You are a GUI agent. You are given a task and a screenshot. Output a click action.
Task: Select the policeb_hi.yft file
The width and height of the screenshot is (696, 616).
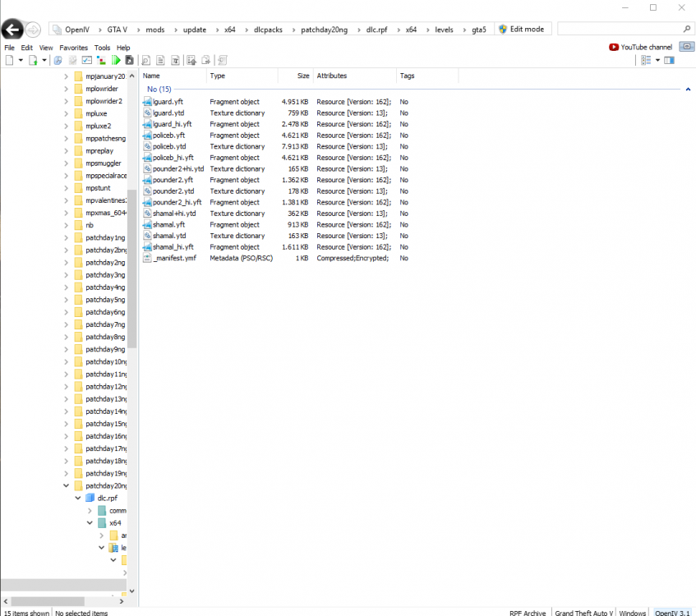173,158
